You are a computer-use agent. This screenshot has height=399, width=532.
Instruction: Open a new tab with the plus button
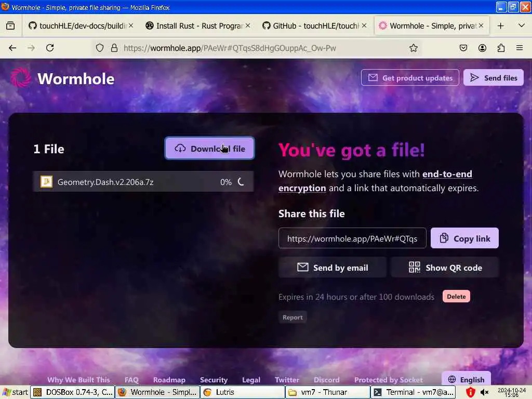coord(500,26)
